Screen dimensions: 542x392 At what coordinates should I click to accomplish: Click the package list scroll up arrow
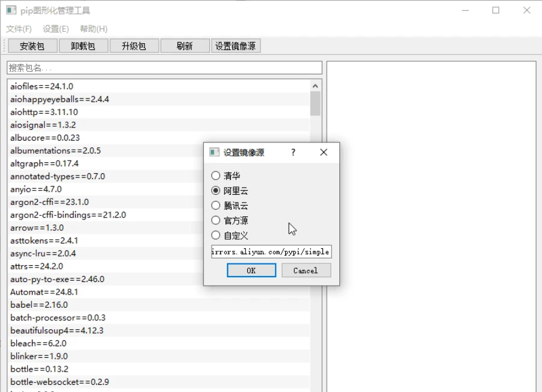pos(315,86)
